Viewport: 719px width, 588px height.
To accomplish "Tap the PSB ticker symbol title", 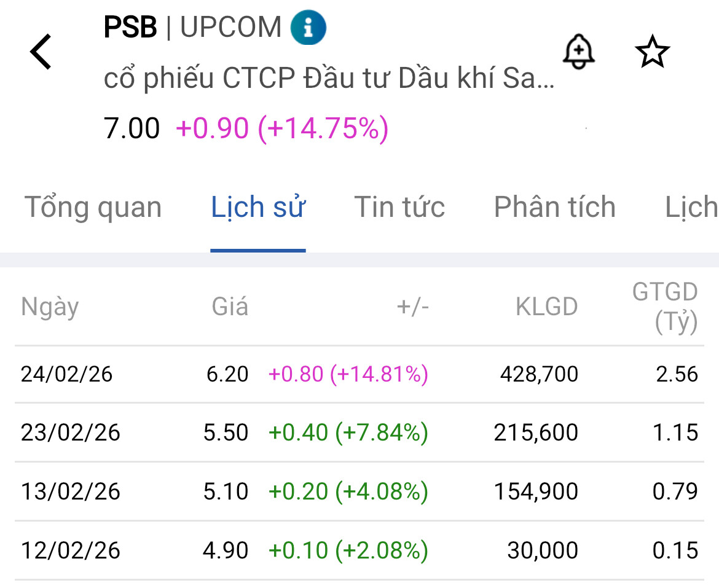I will (130, 28).
